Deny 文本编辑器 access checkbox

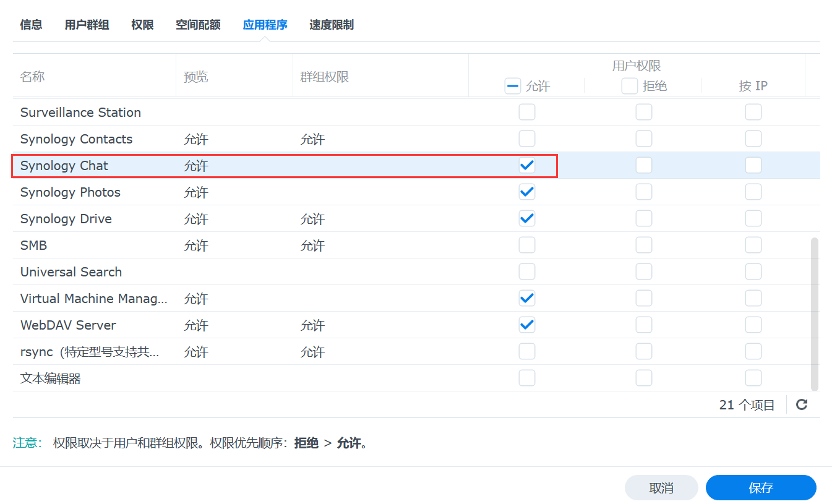(644, 378)
